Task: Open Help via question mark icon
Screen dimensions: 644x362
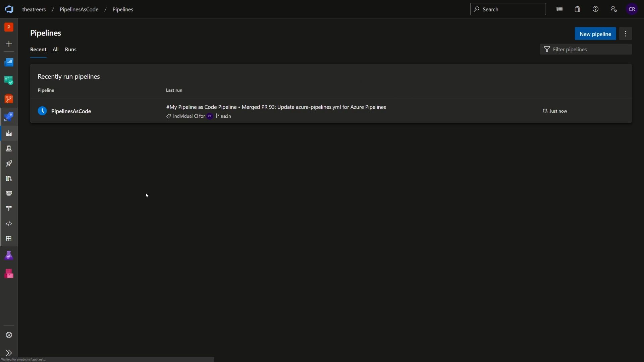Action: coord(596,9)
